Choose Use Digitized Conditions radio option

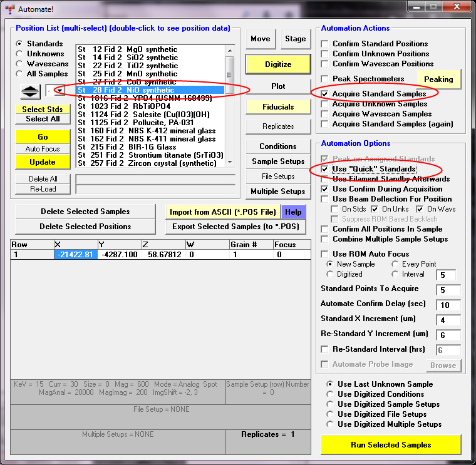[x=330, y=394]
